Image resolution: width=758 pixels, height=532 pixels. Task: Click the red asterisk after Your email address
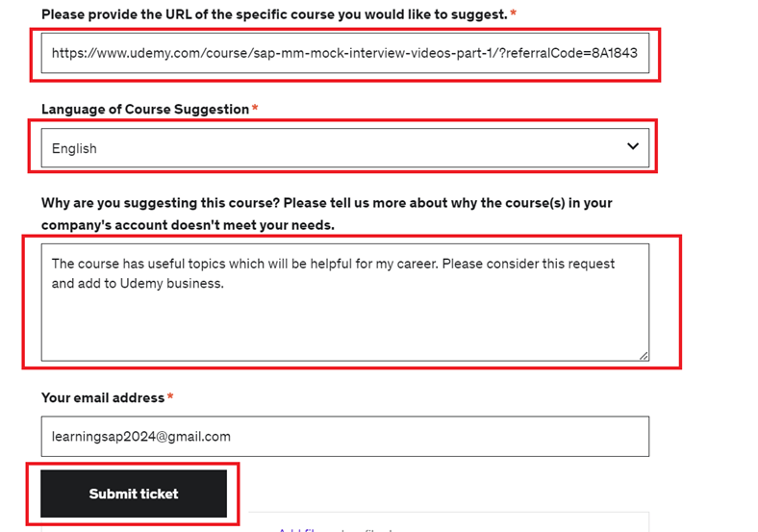pos(170,397)
